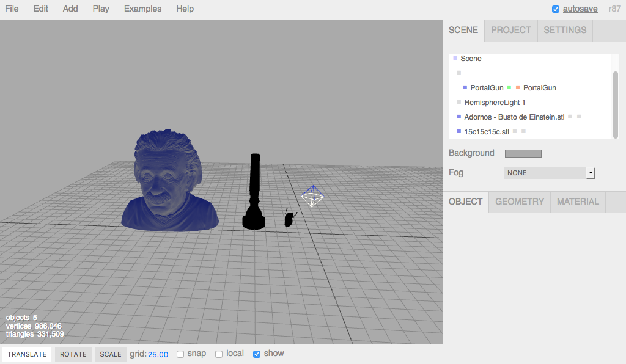Open the Add menu
Viewport: 626px width, 364px height.
70,9
